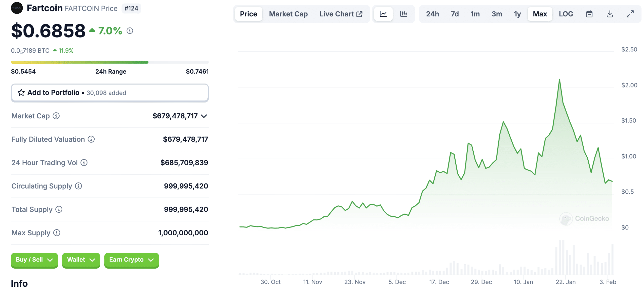Open the Wallet dropdown

(x=81, y=260)
